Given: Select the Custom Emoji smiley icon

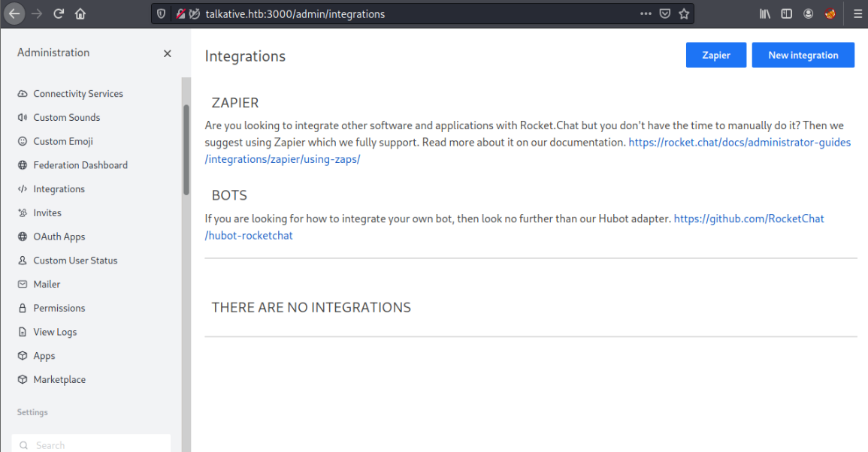Looking at the screenshot, I should [x=23, y=141].
